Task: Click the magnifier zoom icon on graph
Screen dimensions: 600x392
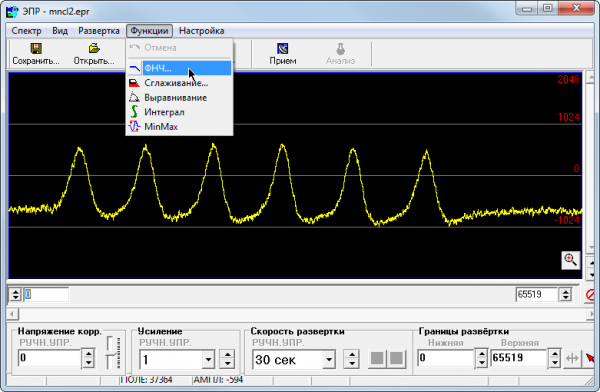Action: [x=571, y=260]
